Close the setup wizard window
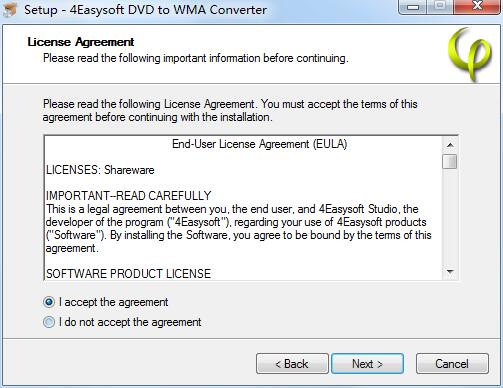 pyautogui.click(x=477, y=6)
